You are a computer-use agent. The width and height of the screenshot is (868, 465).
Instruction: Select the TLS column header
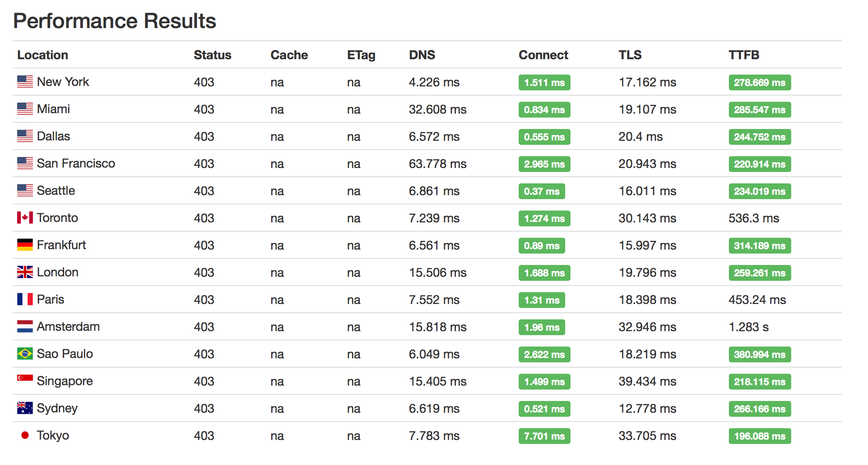click(x=630, y=55)
